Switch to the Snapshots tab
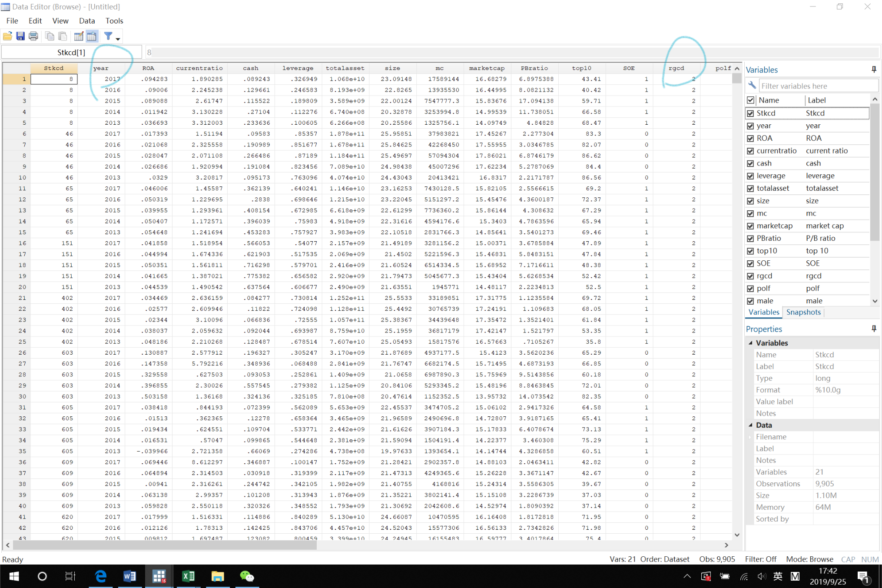The height and width of the screenshot is (588, 882). (803, 312)
